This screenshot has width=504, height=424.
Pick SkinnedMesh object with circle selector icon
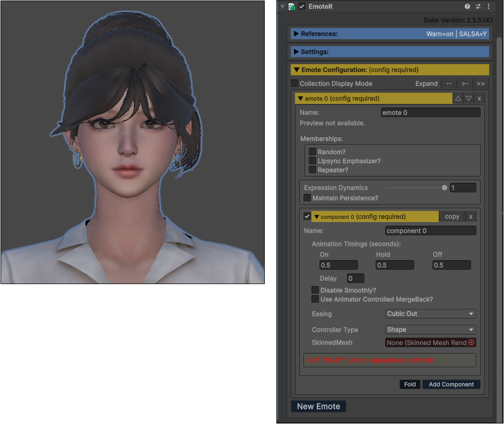pos(471,343)
